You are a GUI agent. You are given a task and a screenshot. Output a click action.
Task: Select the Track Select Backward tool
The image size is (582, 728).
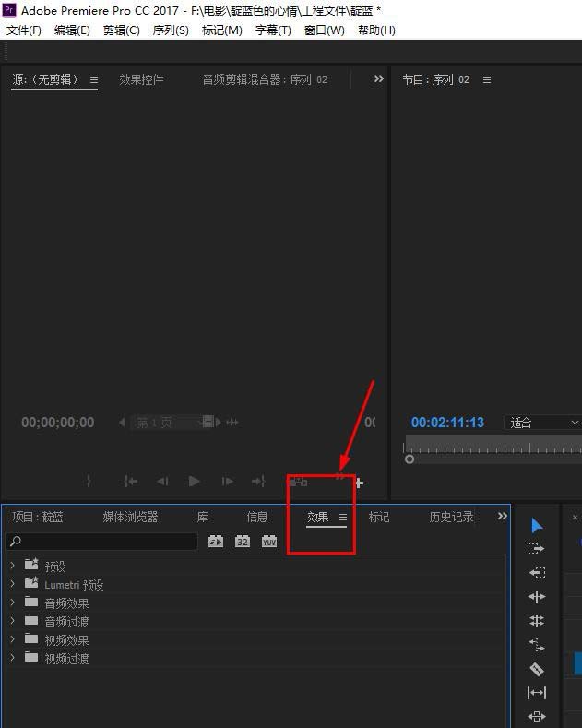pos(537,572)
